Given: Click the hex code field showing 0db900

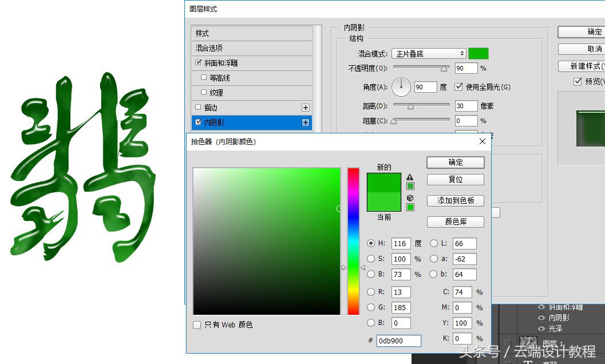Looking at the screenshot, I should point(398,341).
